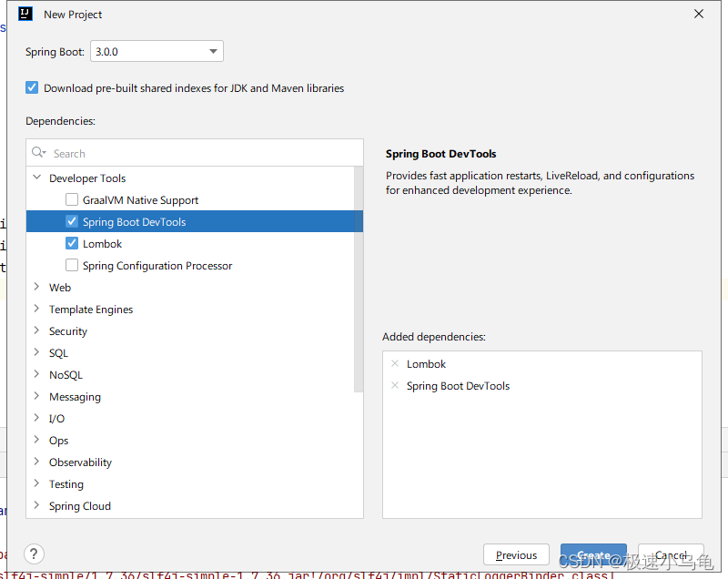Open the help question mark button
Image resolution: width=728 pixels, height=579 pixels.
[34, 554]
